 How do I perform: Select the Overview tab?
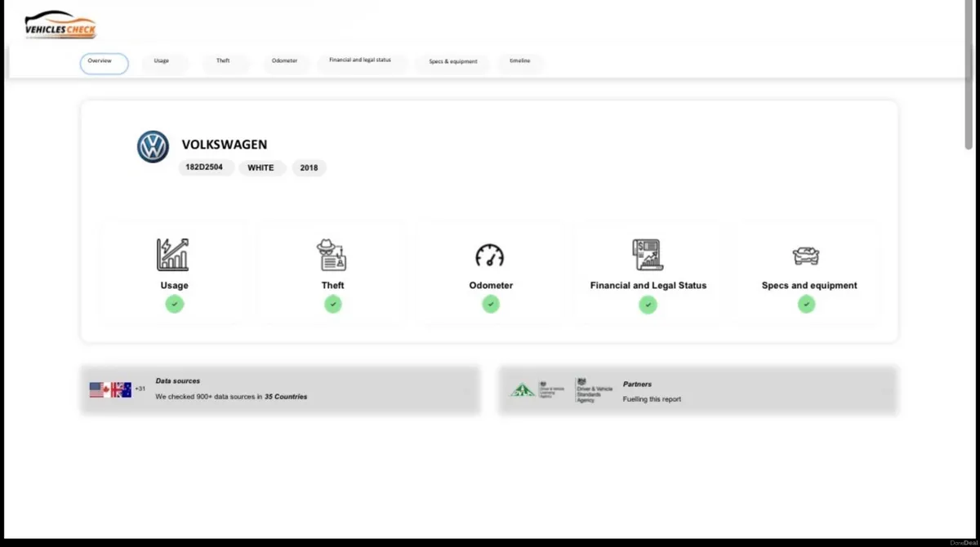[x=104, y=64]
